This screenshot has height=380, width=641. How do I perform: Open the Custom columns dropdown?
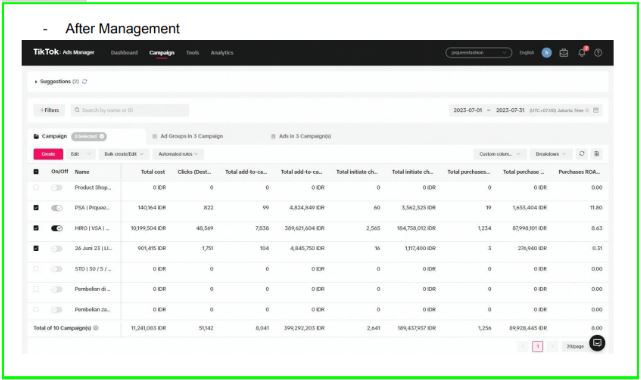click(500, 154)
